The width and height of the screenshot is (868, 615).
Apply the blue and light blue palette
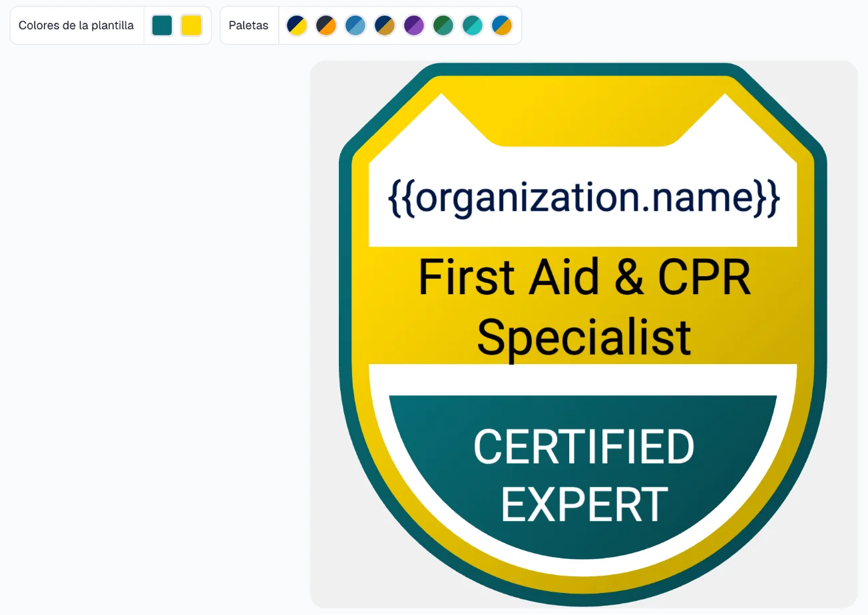tap(355, 25)
